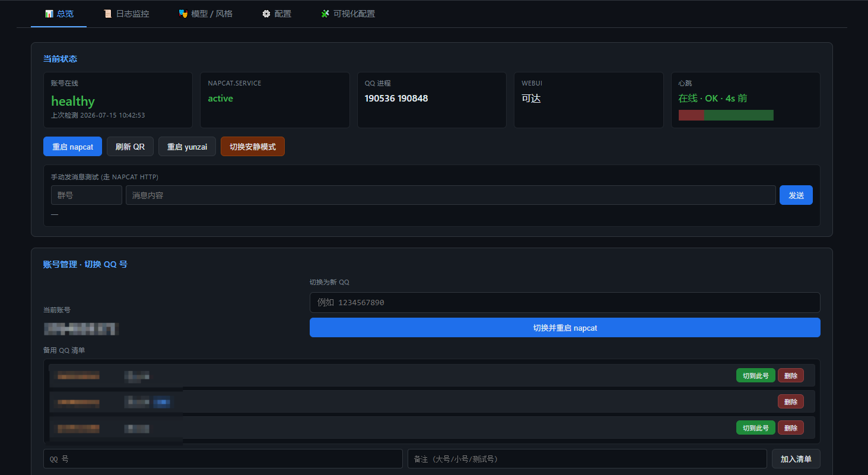Restart yunzai with the 重启 yunzai button
Viewport: 868px width, 475px height.
pyautogui.click(x=187, y=147)
